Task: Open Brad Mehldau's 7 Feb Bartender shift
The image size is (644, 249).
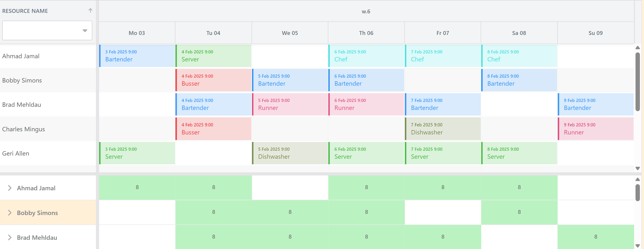Action: pos(442,104)
